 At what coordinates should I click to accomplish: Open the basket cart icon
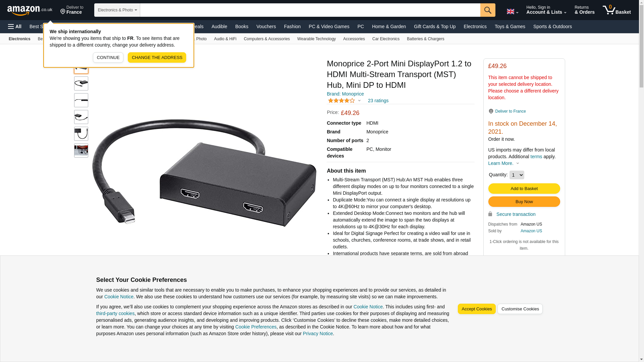tap(616, 10)
